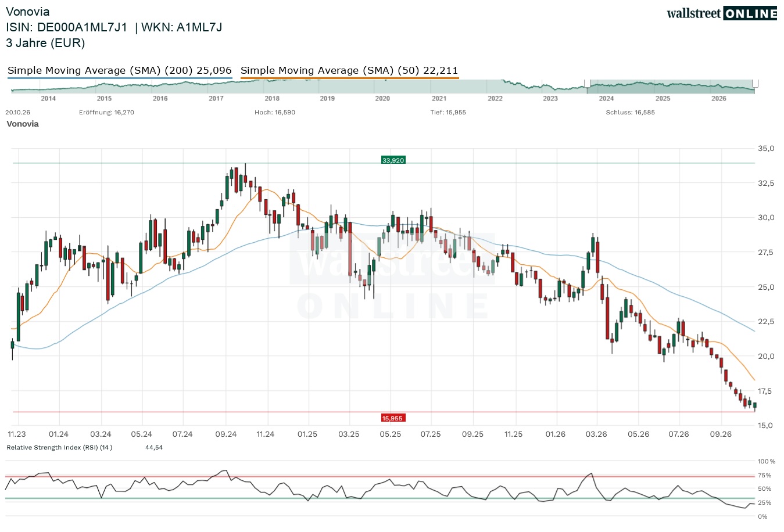This screenshot has height=532, width=784.
Task: Click the 30,0 price axis label
Action: [767, 218]
